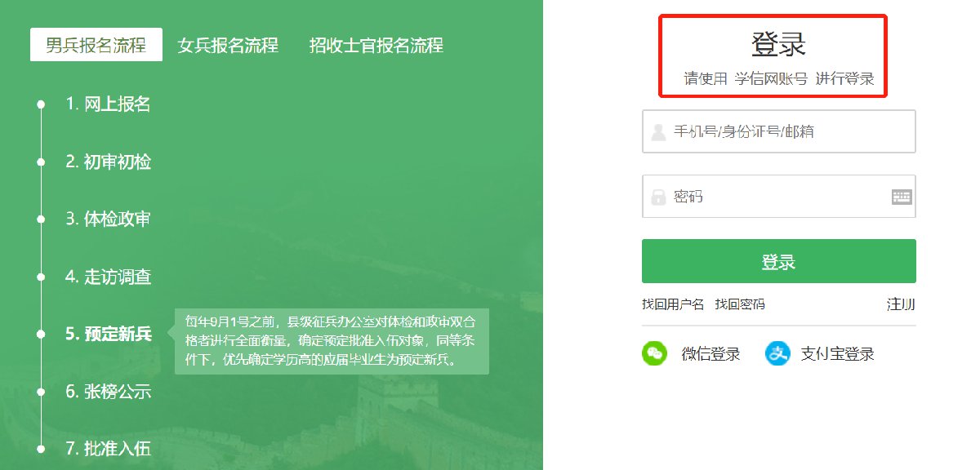Click the Alipay login icon
Viewport: 980px width, 470px height.
777,353
